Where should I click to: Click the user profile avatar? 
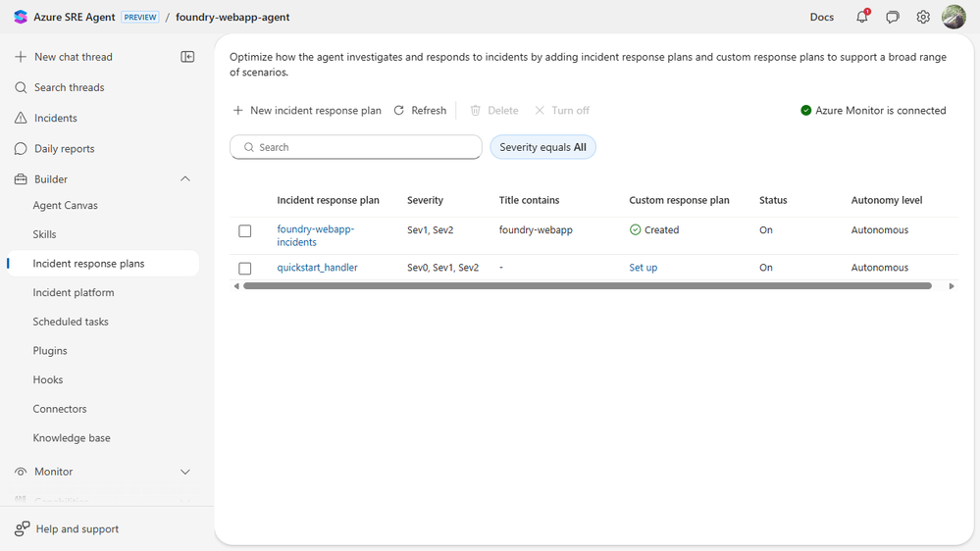(x=954, y=17)
